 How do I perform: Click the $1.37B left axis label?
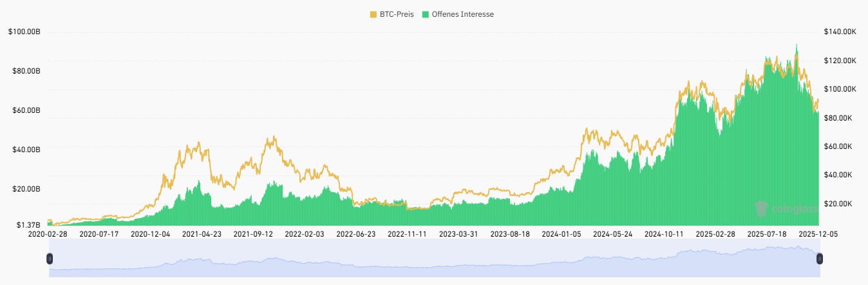click(x=28, y=225)
